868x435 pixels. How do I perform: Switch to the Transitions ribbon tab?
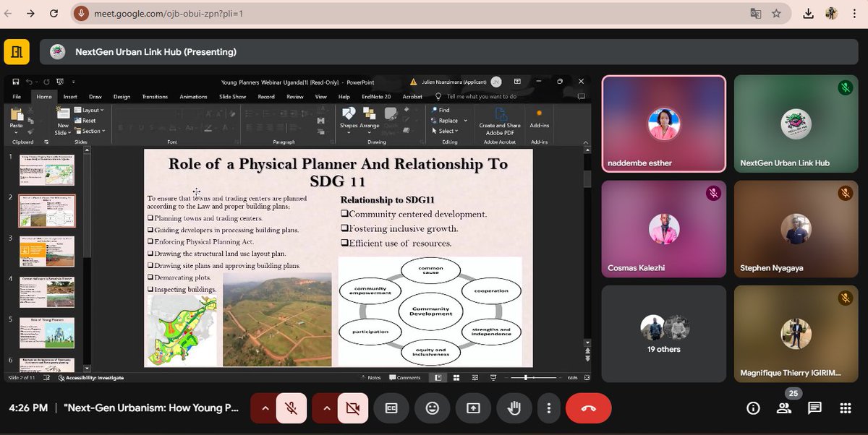(155, 96)
